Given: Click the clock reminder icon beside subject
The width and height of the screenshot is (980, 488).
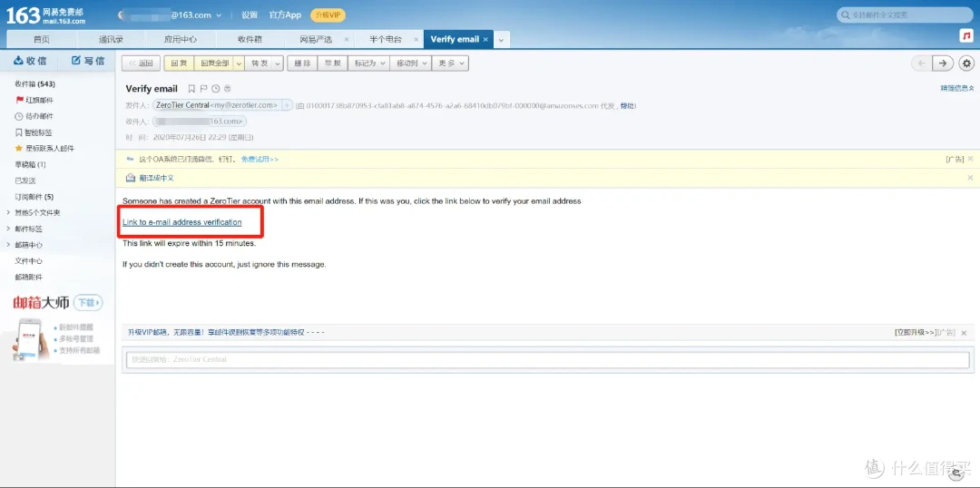Looking at the screenshot, I should pos(216,89).
